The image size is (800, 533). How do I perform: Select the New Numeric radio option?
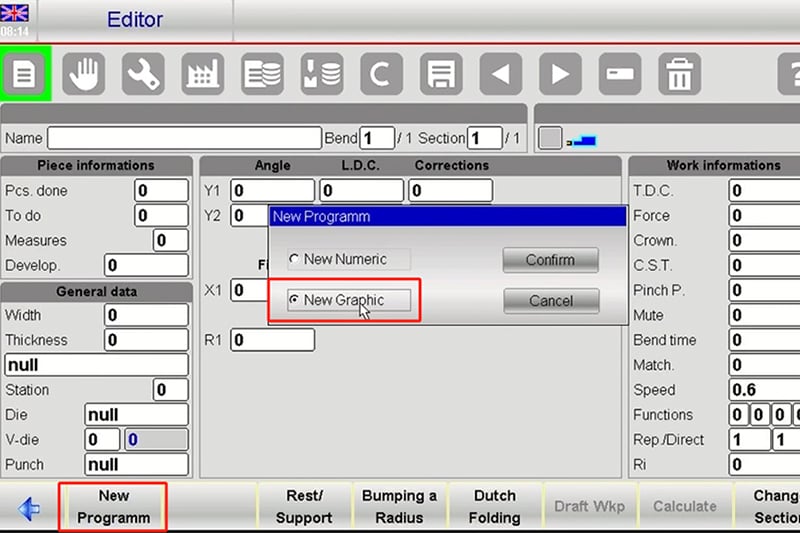pos(348,259)
